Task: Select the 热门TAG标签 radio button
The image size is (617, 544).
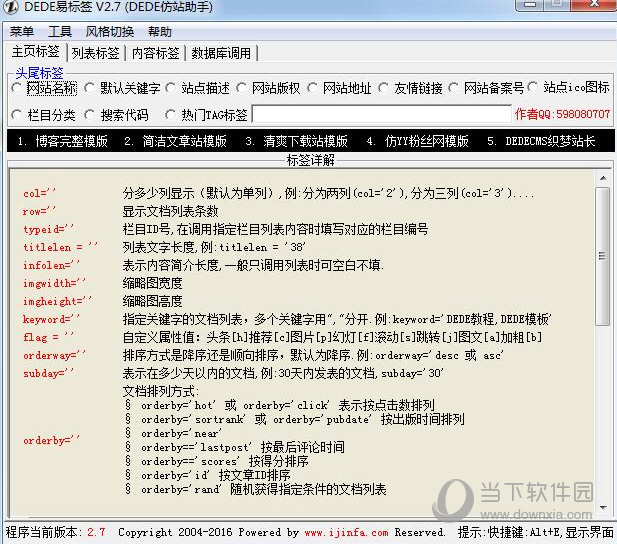Action: (x=207, y=115)
